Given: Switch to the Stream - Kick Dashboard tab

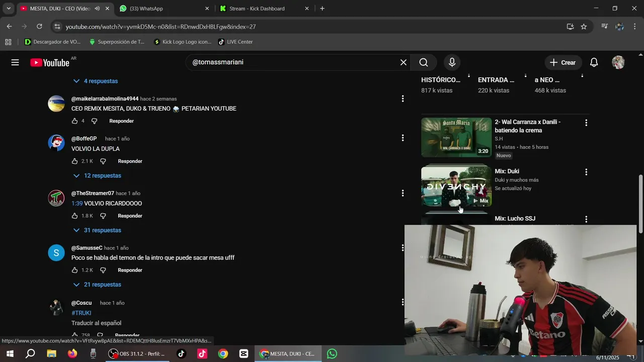Looking at the screenshot, I should tap(264, 9).
